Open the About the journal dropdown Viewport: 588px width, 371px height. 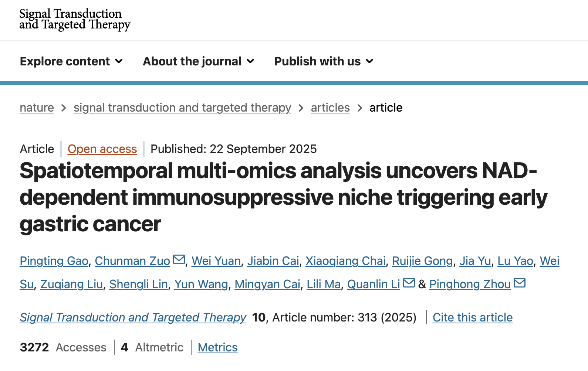[x=199, y=61]
